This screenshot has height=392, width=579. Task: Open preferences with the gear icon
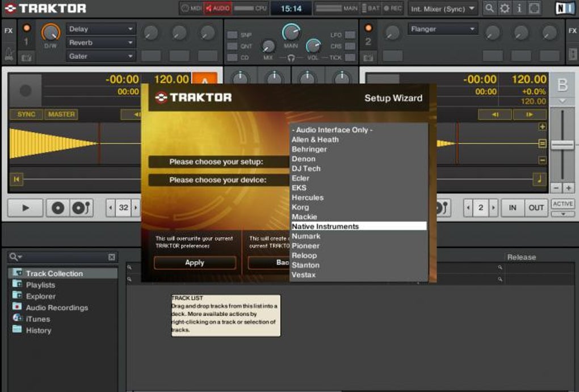505,8
